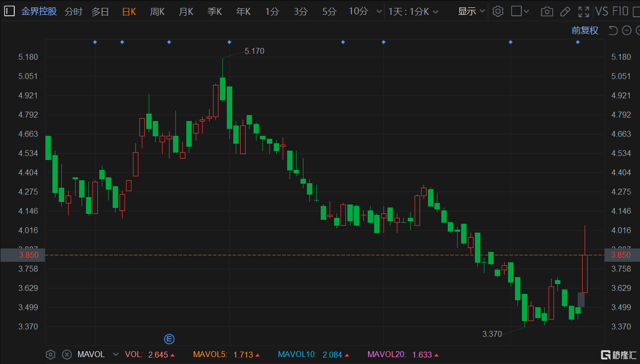This screenshot has height=364, width=640.
Task: Open the 显示 display dropdown
Action: pyautogui.click(x=471, y=11)
